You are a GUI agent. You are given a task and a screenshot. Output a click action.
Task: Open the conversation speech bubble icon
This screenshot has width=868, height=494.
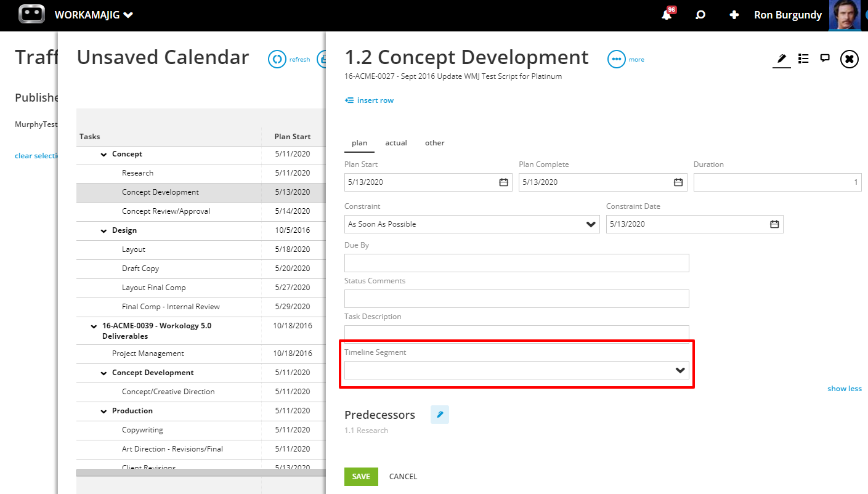coord(825,59)
